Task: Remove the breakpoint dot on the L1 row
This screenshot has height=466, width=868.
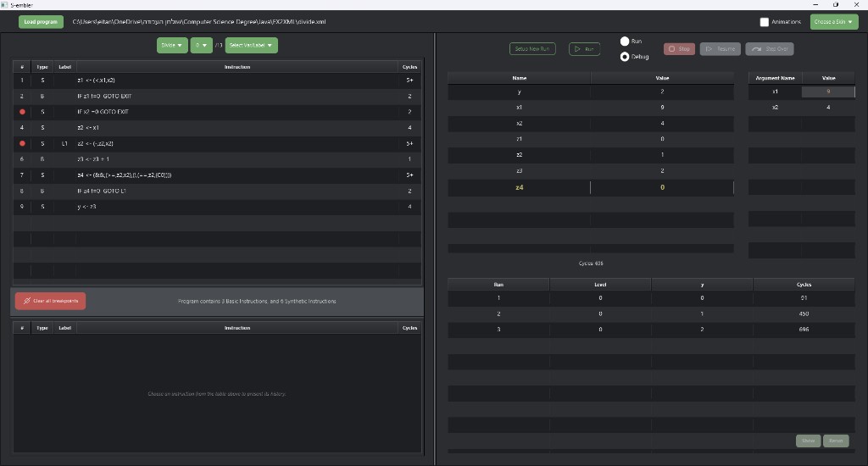Action: [x=22, y=143]
